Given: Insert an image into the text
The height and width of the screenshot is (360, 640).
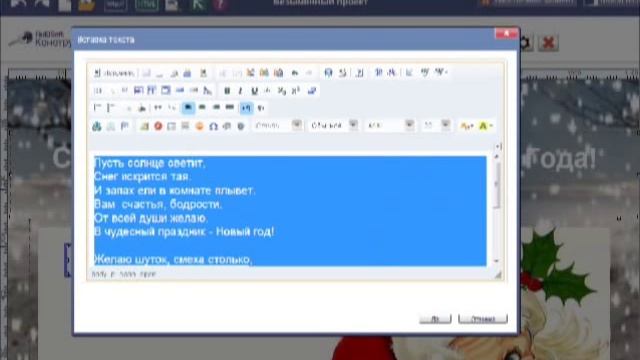Looking at the screenshot, I should click(x=144, y=126).
